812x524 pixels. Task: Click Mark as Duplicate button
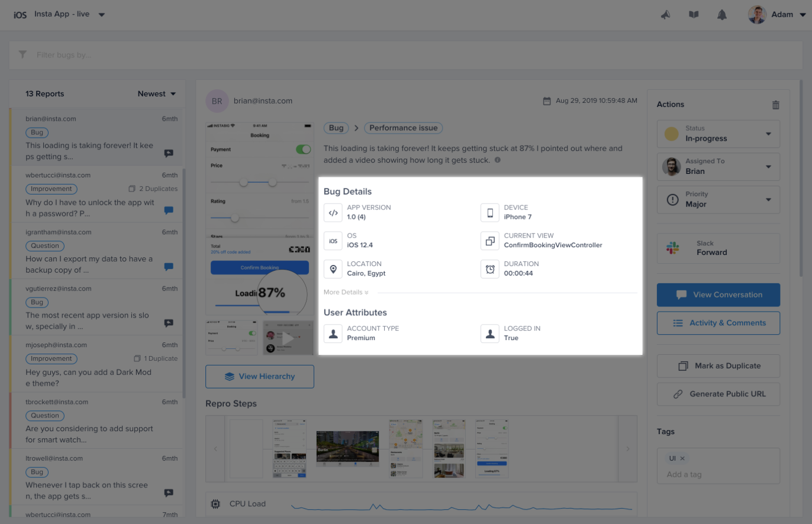tap(718, 365)
